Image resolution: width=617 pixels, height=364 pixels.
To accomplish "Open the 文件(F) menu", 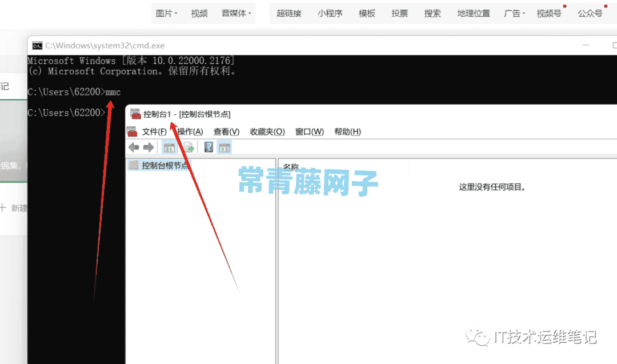I will pos(154,132).
